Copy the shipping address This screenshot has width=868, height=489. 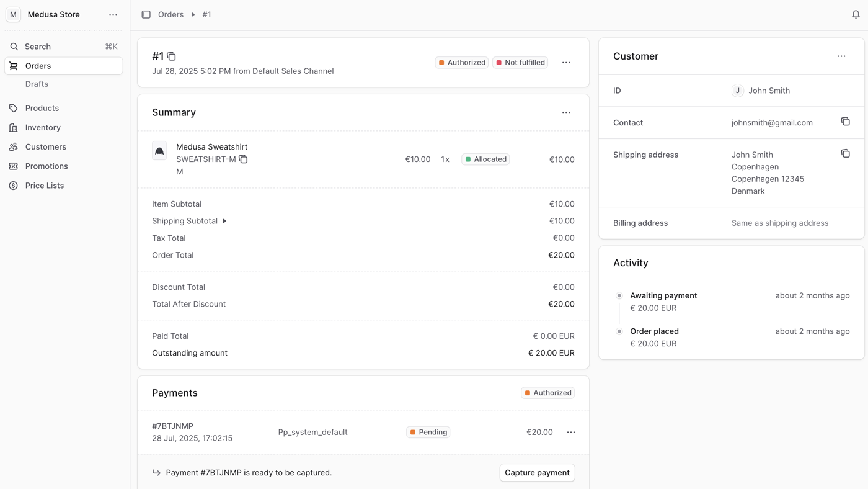pyautogui.click(x=845, y=153)
